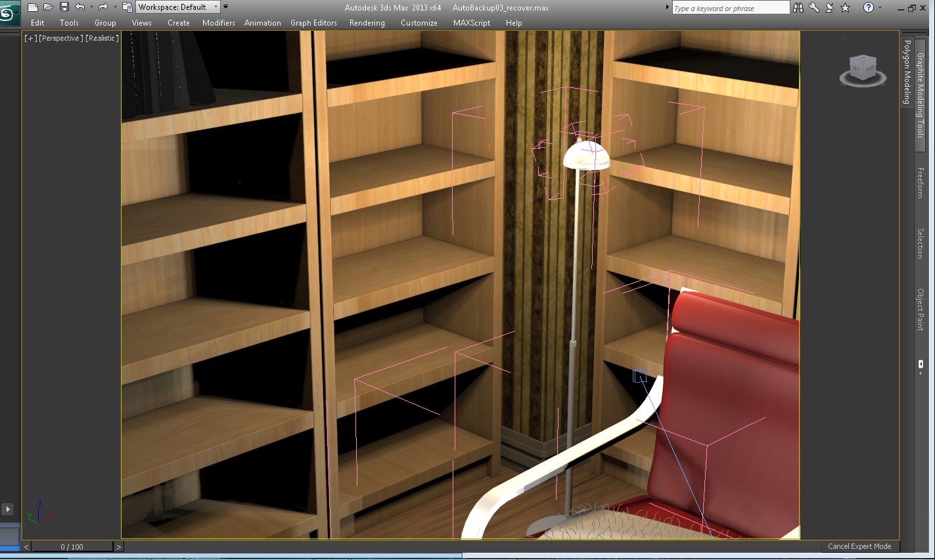Save the scene with the floppy disk icon
Screen dimensions: 935x560
(64, 7)
